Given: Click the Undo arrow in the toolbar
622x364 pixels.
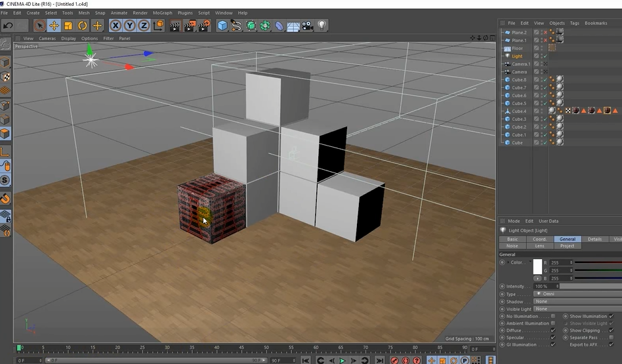Looking at the screenshot, I should pyautogui.click(x=9, y=26).
